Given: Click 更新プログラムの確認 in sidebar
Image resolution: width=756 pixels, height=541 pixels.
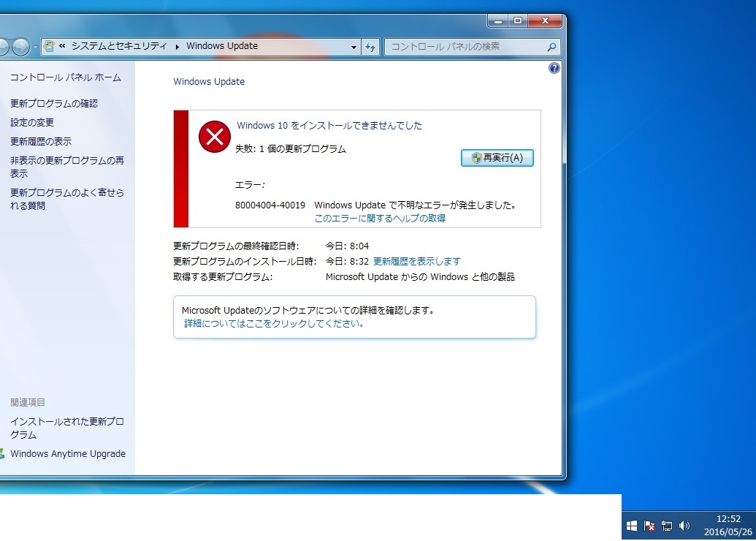Looking at the screenshot, I should pos(54,103).
